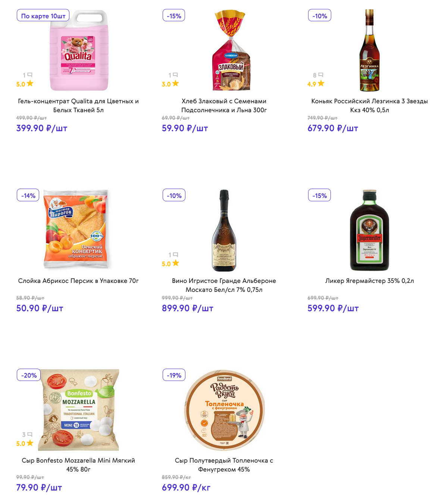Click the review comment icon on Хлеб Злаковый

tap(175, 75)
